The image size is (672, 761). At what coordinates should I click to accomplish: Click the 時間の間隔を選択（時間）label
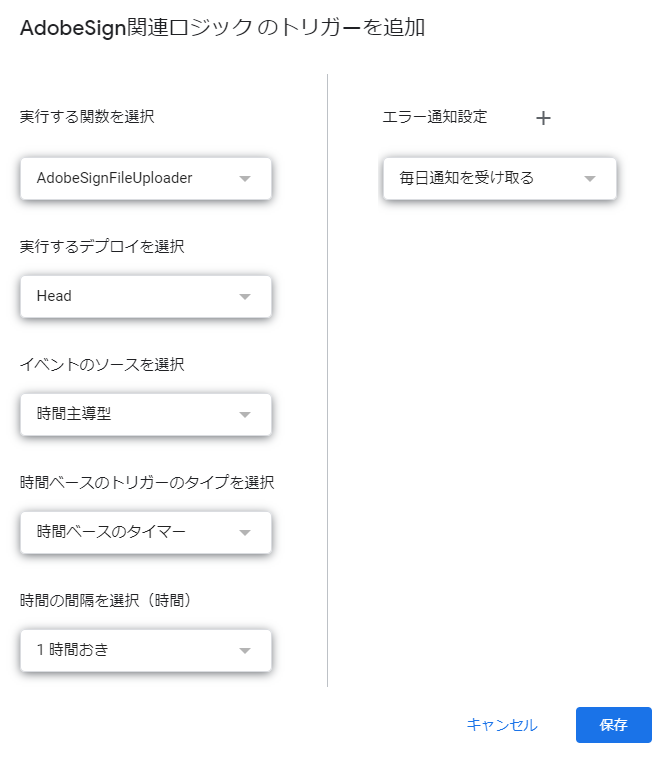click(105, 600)
